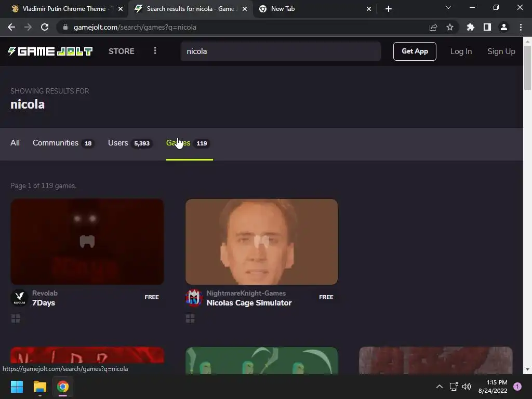Viewport: 532px width, 399px height.
Task: Click the Game Jolt logo
Action: pyautogui.click(x=50, y=51)
